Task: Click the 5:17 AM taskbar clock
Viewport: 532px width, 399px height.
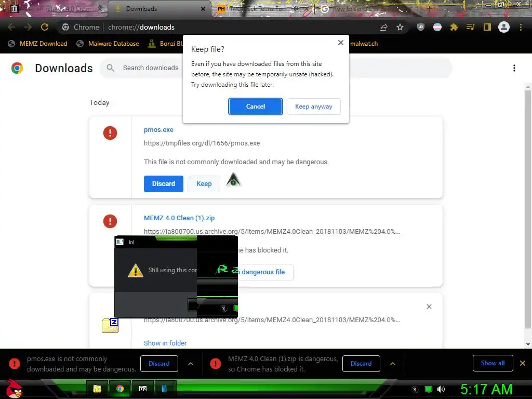Action: click(486, 389)
